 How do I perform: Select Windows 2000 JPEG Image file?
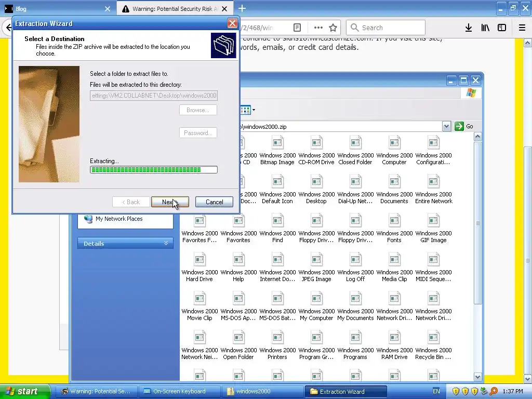316,268
